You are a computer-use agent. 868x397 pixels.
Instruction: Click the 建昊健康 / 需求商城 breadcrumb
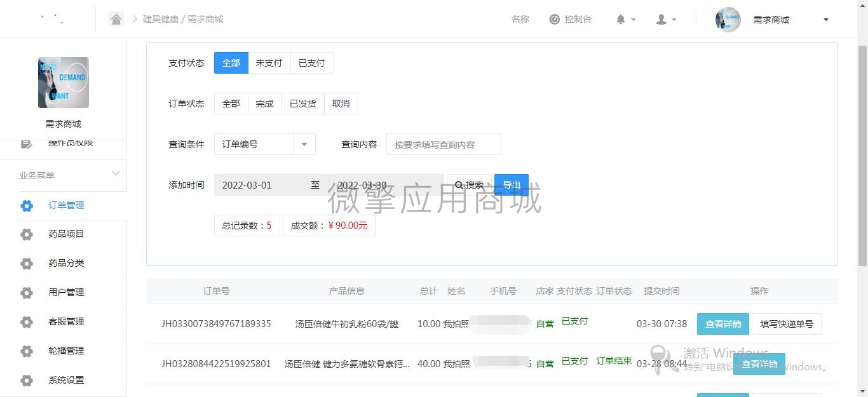[x=183, y=19]
